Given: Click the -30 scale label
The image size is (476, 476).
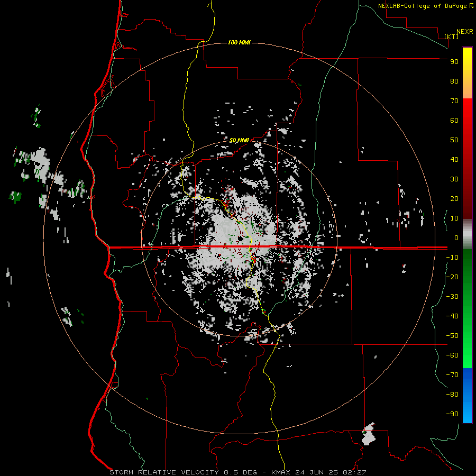Looking at the screenshot, I should tap(452, 297).
